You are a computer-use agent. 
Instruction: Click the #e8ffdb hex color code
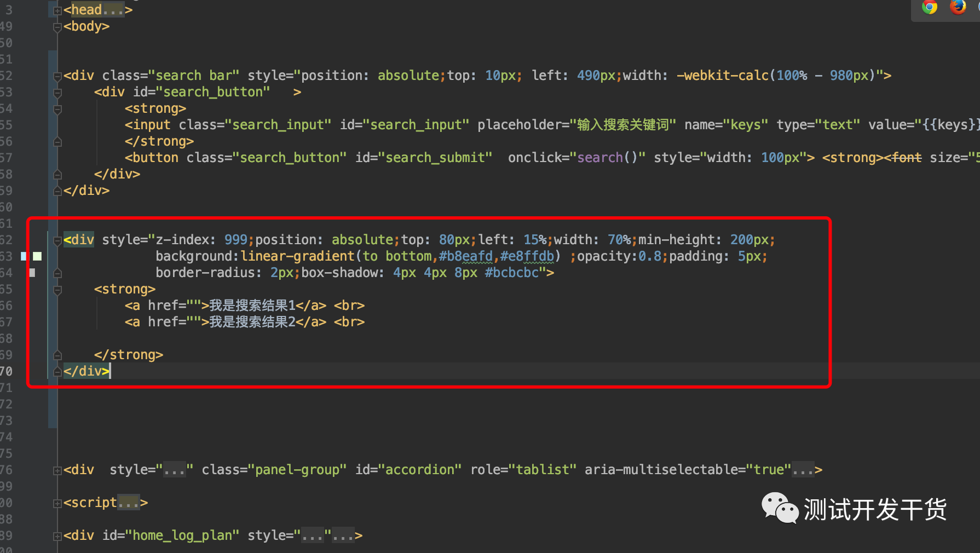click(527, 256)
